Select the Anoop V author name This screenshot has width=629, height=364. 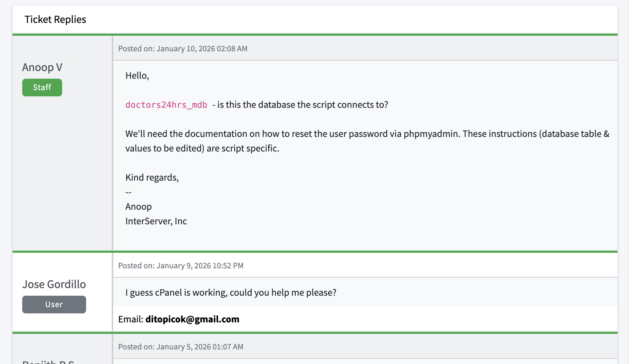point(42,67)
